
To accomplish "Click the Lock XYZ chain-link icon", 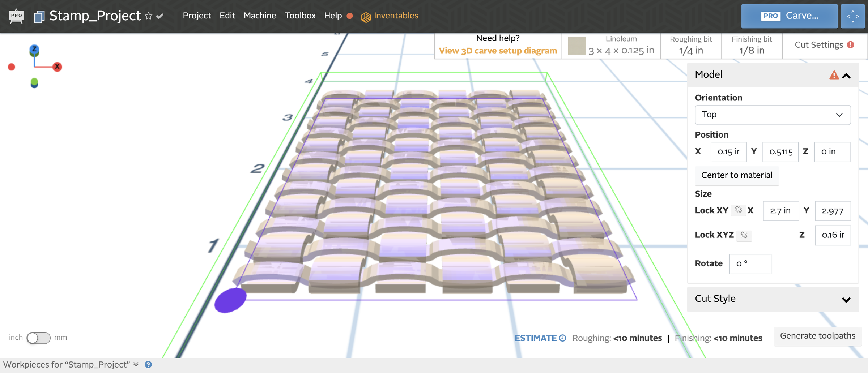I will point(744,235).
